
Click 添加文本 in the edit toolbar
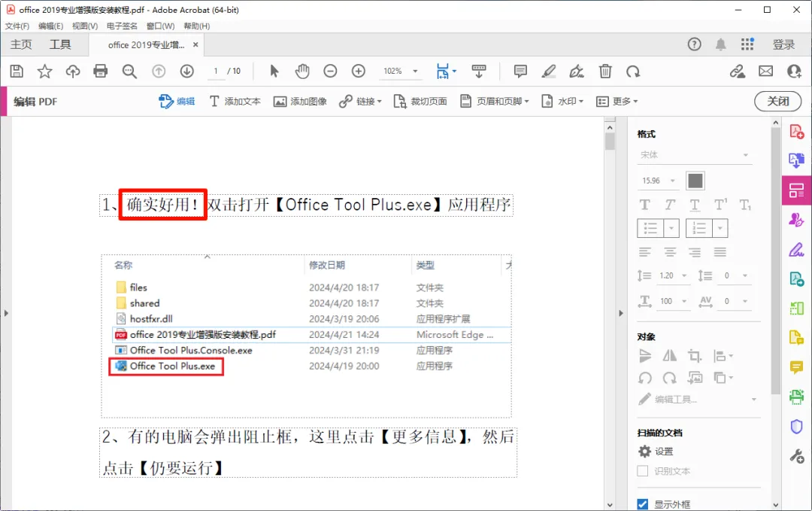point(235,102)
